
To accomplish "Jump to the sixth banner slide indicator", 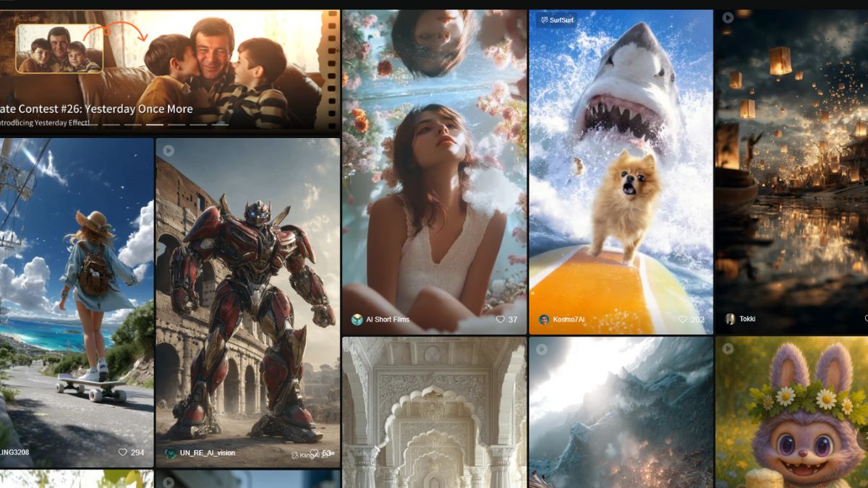I will click(199, 124).
